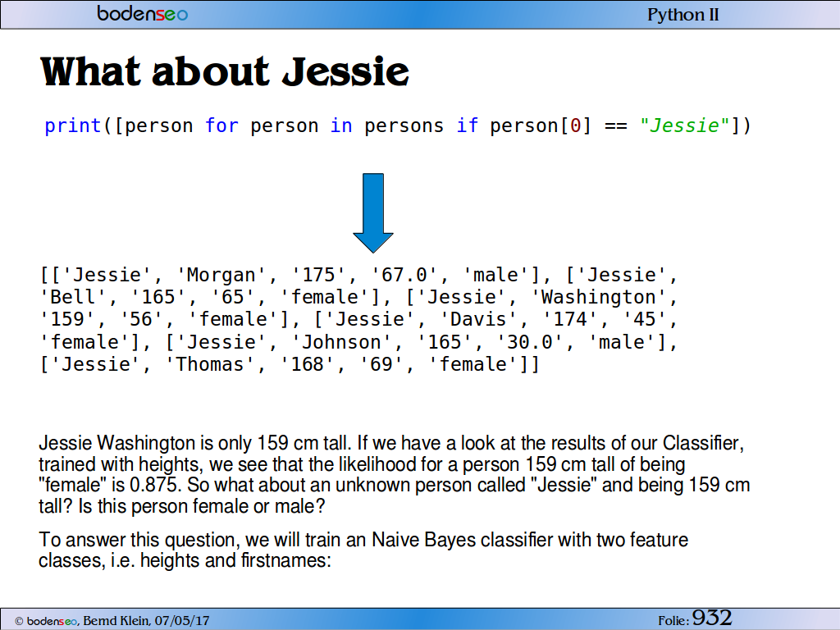Click the Python II header label

click(683, 15)
